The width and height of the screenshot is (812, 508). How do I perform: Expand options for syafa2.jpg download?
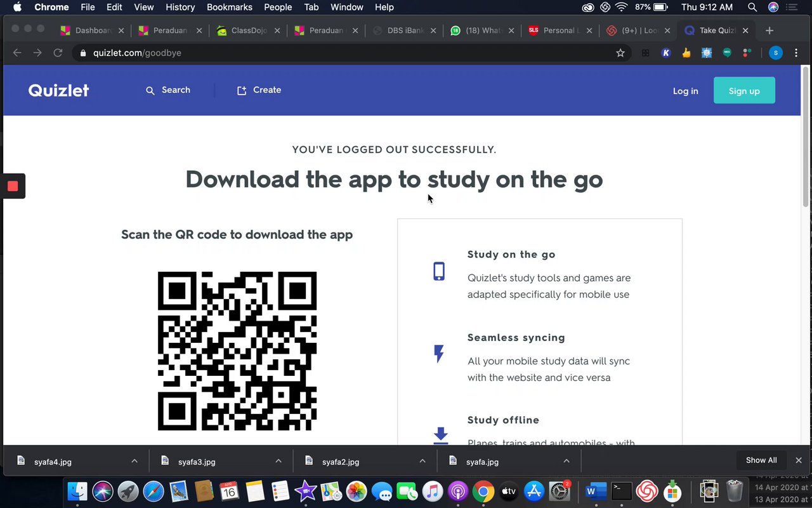422,461
